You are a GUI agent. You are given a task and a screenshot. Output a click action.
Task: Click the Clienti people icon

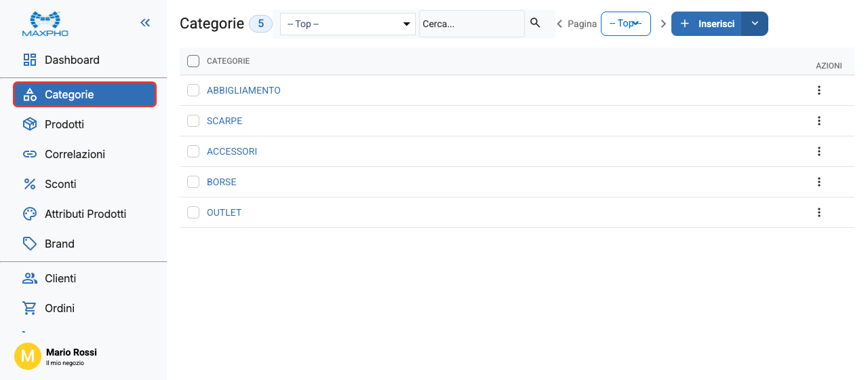pyautogui.click(x=30, y=278)
